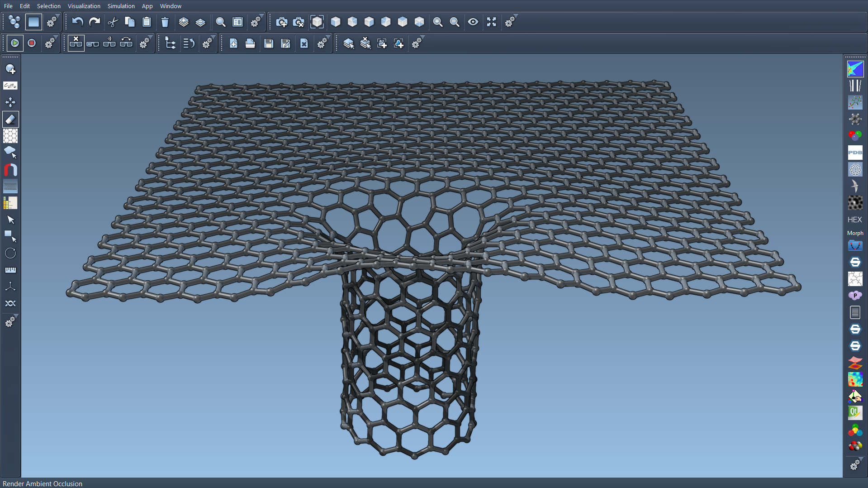The image size is (868, 488).
Task: Launch the HEX docking app
Action: pos(854,220)
